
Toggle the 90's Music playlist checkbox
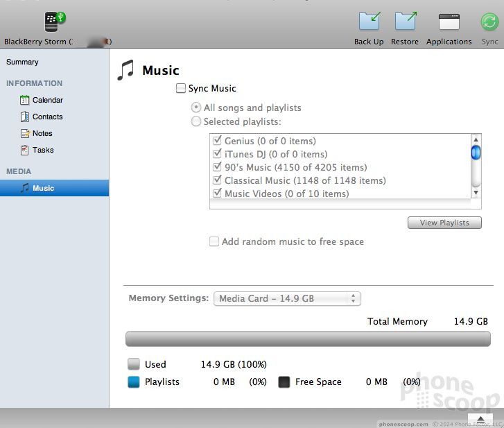point(217,166)
